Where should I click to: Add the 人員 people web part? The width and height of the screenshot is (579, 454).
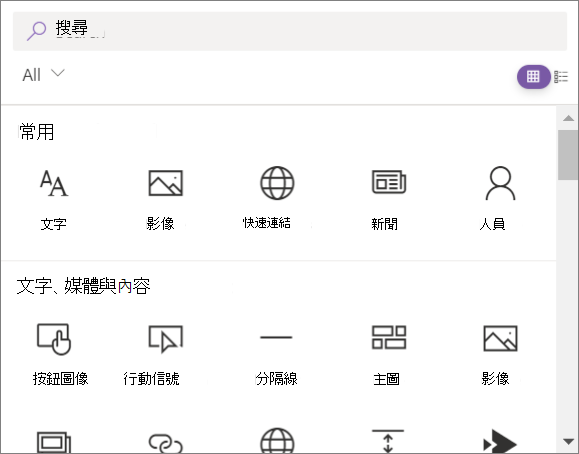coord(500,198)
